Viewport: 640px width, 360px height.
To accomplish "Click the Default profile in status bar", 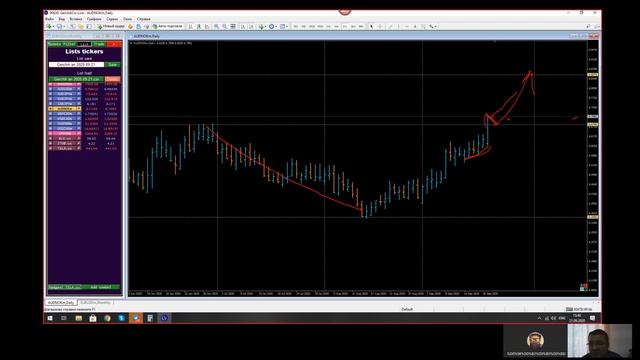I will pos(407,309).
